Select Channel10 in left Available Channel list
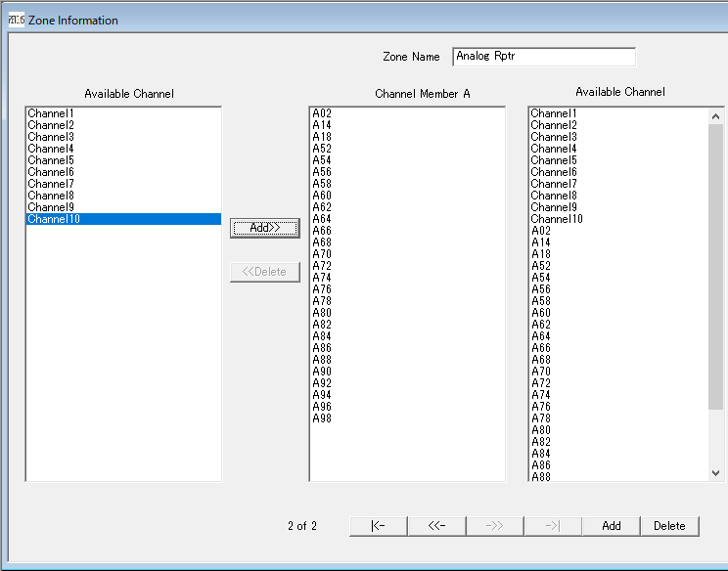This screenshot has height=571, width=728. 54,219
